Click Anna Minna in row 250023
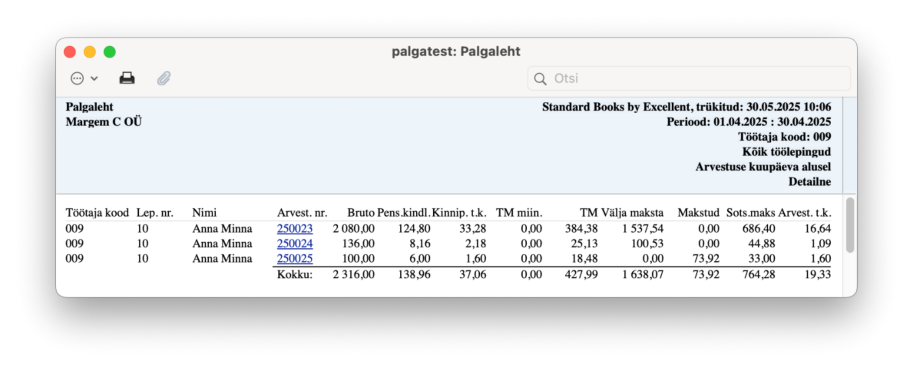The image size is (913, 371). coord(222,229)
